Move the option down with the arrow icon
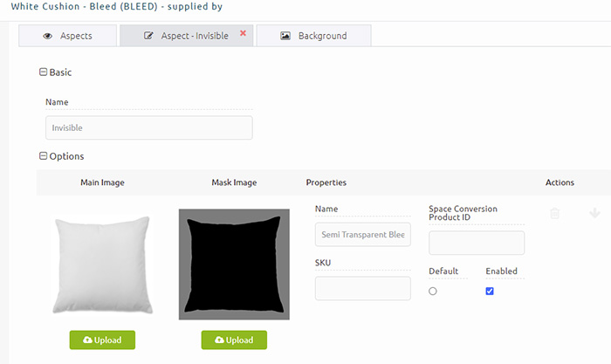This screenshot has width=611, height=364. tap(594, 213)
